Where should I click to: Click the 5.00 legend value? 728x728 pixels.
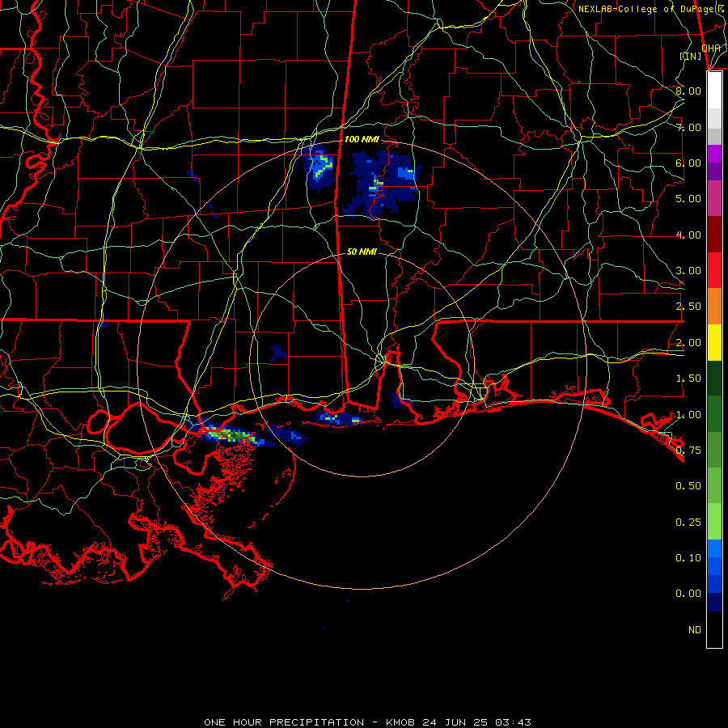(688, 199)
